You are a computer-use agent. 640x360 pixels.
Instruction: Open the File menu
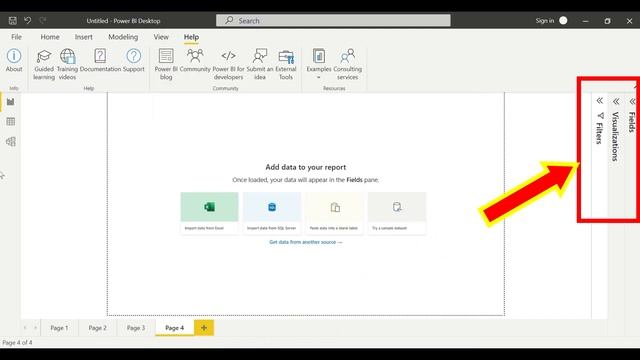(x=16, y=37)
